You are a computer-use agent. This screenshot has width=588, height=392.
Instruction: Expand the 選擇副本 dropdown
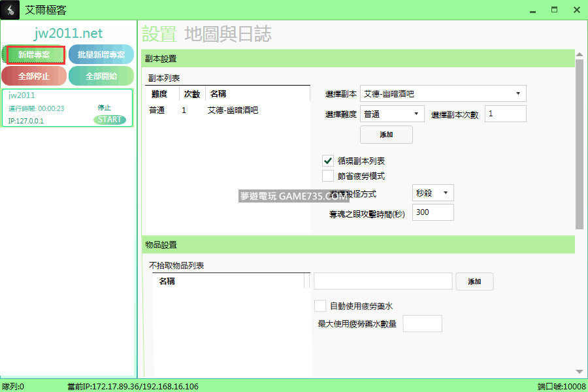click(x=444, y=94)
